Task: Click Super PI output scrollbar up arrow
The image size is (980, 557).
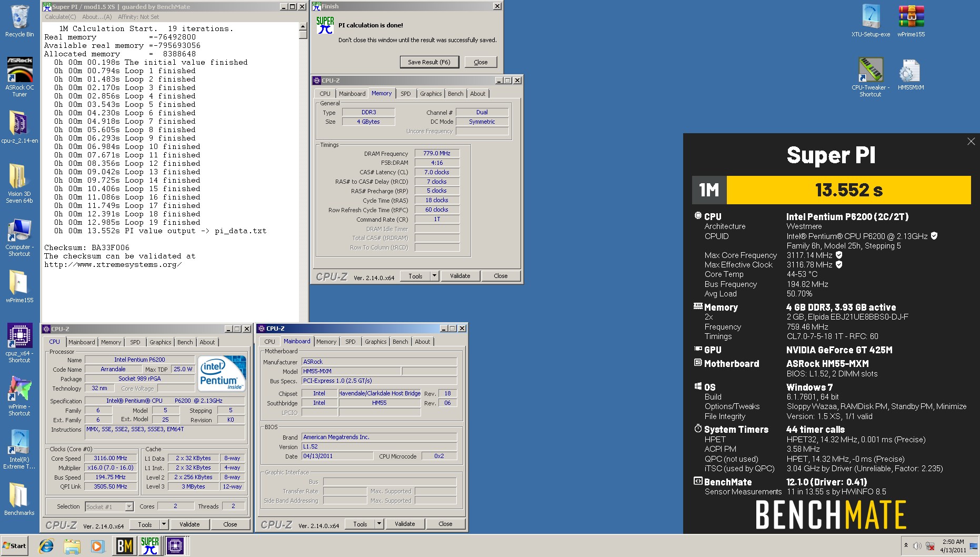Action: coord(303,26)
